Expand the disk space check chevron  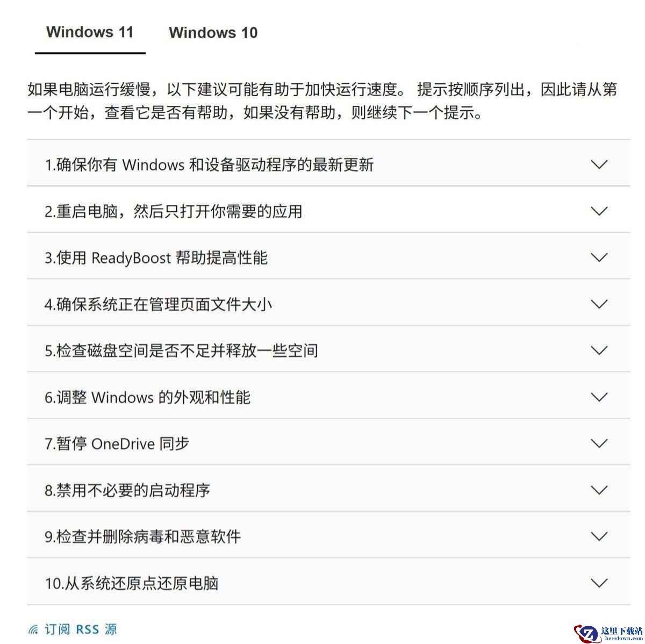[599, 350]
